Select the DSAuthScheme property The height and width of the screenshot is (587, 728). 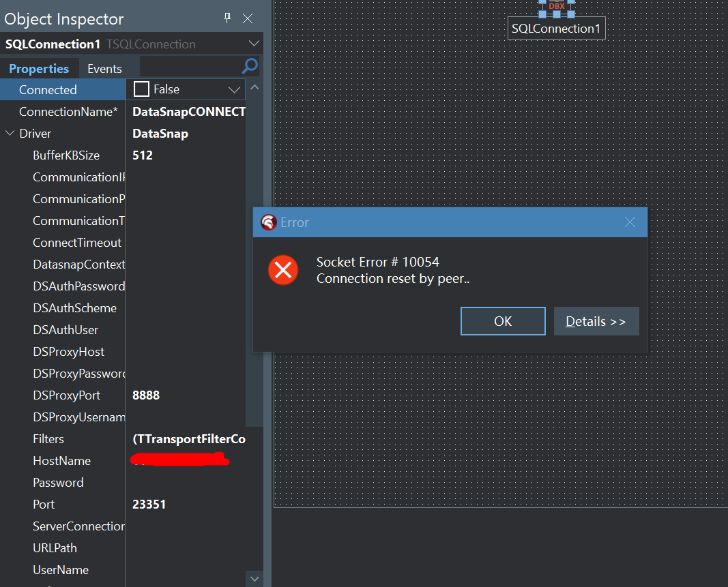74,308
